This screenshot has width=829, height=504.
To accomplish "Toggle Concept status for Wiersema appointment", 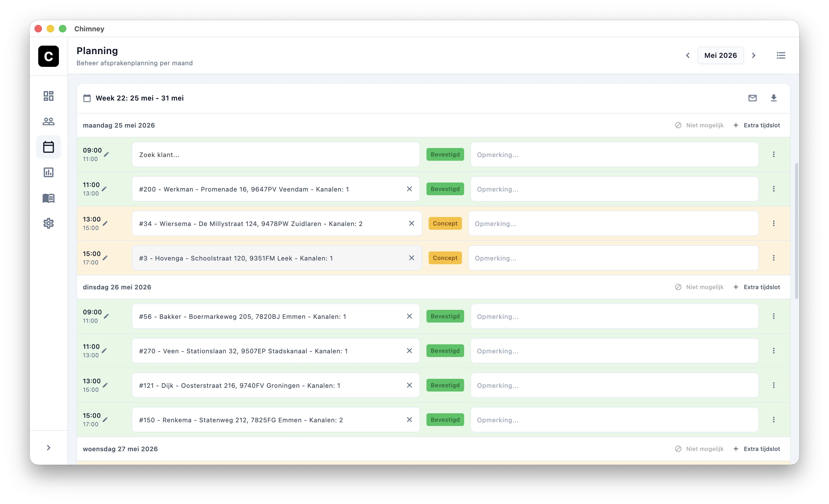I will tap(445, 224).
